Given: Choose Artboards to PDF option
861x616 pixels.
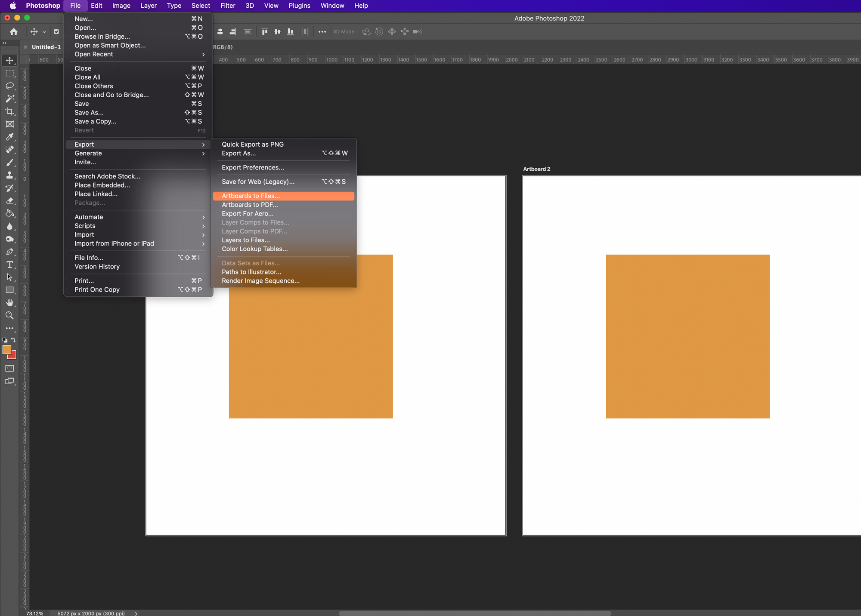Looking at the screenshot, I should (x=284, y=205).
